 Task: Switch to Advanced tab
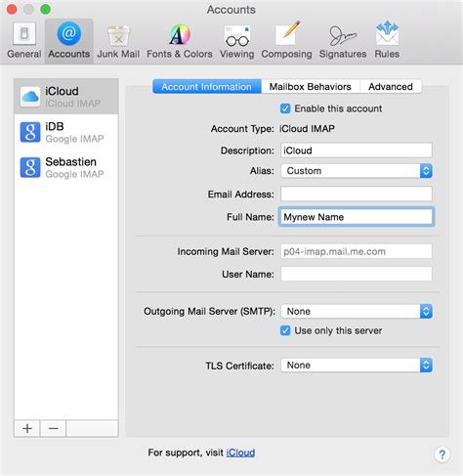click(391, 87)
